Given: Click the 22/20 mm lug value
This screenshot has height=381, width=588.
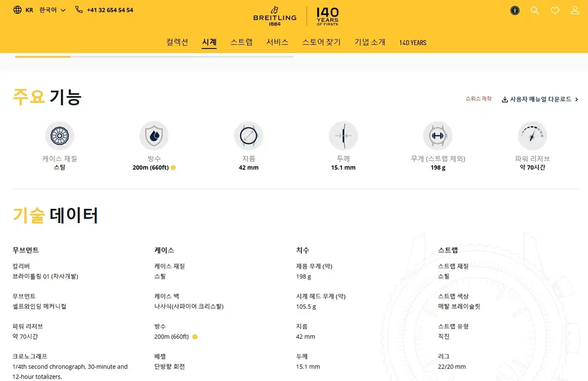Looking at the screenshot, I should (452, 367).
